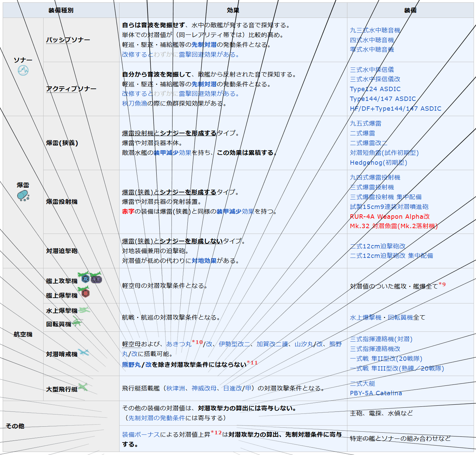Click the 秋刀魚漁 link in アクティブソナー row

pos(134,103)
